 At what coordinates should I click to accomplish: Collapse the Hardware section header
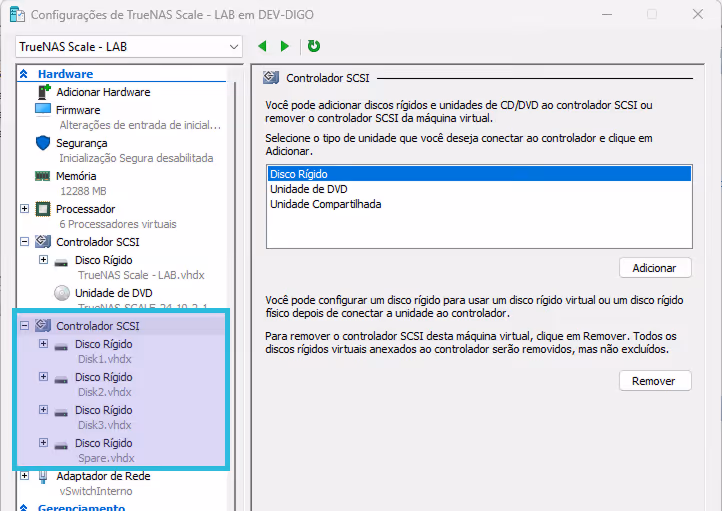point(23,74)
